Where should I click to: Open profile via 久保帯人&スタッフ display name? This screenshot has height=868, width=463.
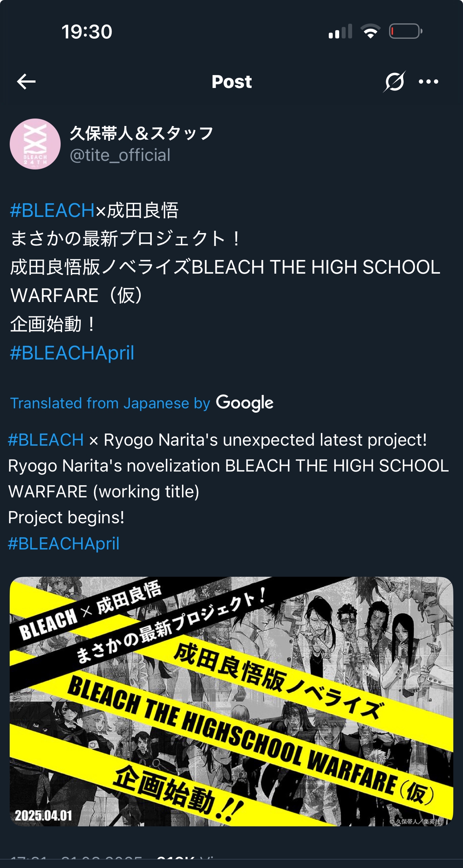pos(141,134)
